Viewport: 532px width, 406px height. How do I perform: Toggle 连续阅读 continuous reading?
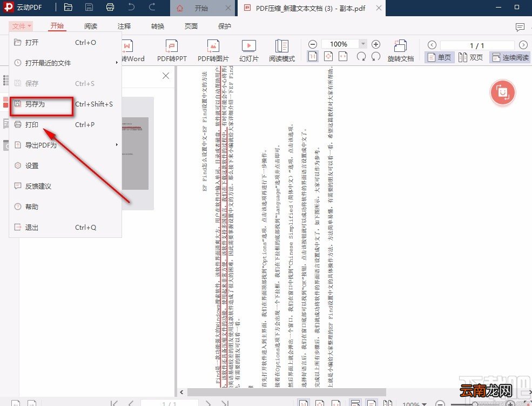[x=510, y=57]
